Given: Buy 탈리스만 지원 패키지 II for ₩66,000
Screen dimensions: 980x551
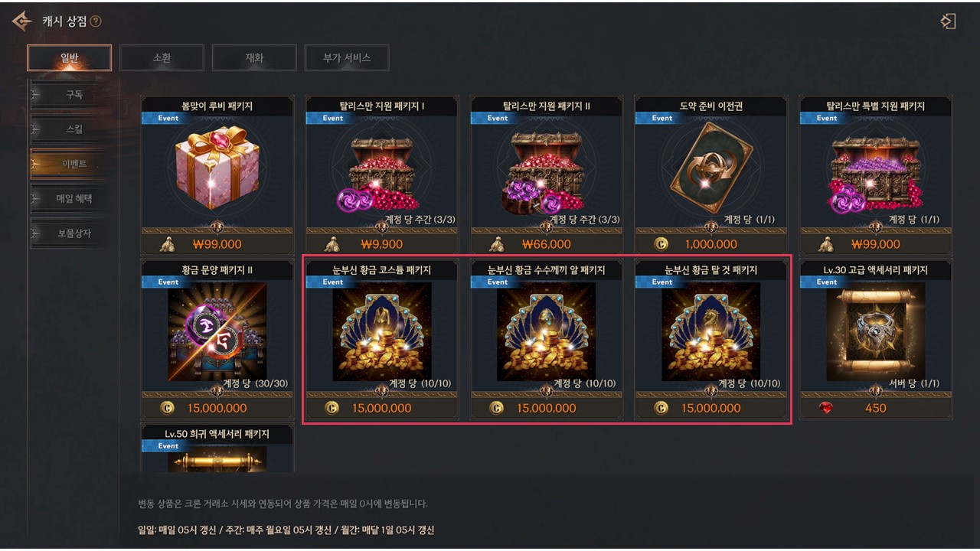Looking at the screenshot, I should pyautogui.click(x=546, y=244).
